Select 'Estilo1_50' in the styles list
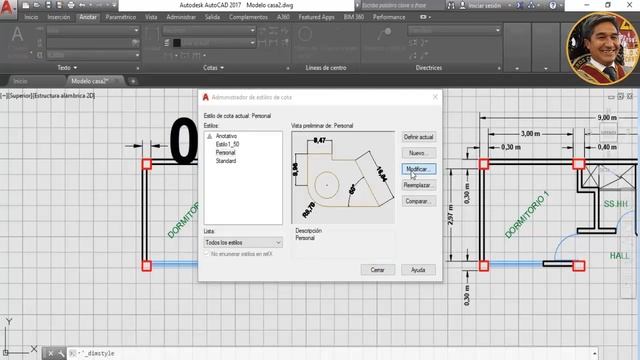 point(227,144)
